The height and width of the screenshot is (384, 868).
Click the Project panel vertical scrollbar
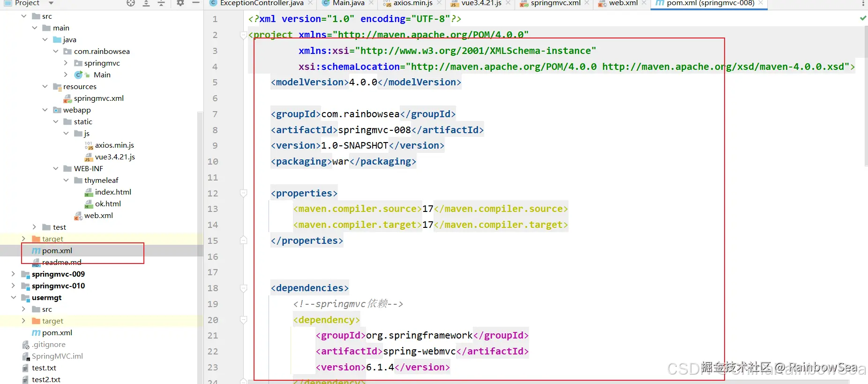point(201,247)
